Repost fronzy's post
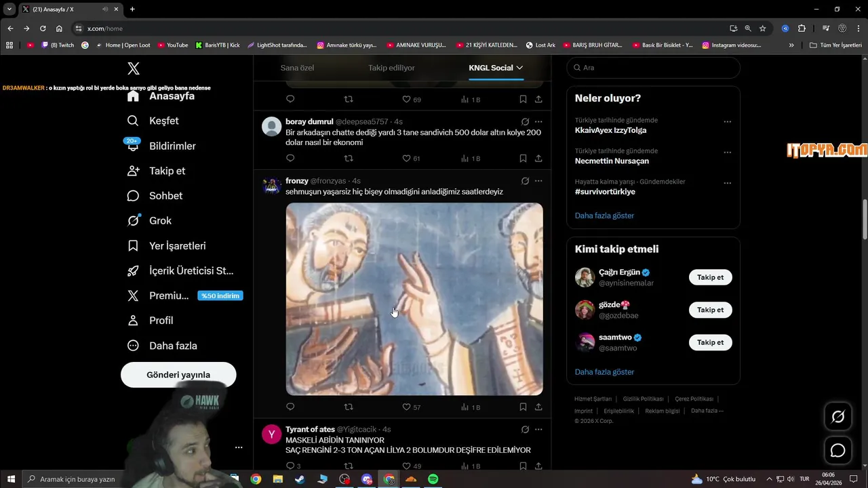This screenshot has width=868, height=488. [x=349, y=407]
